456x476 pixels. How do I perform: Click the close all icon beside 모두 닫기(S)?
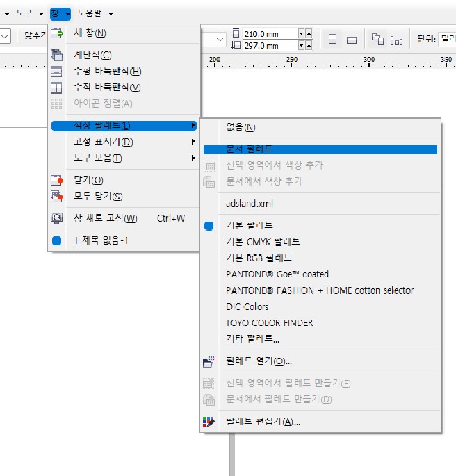coord(57,197)
